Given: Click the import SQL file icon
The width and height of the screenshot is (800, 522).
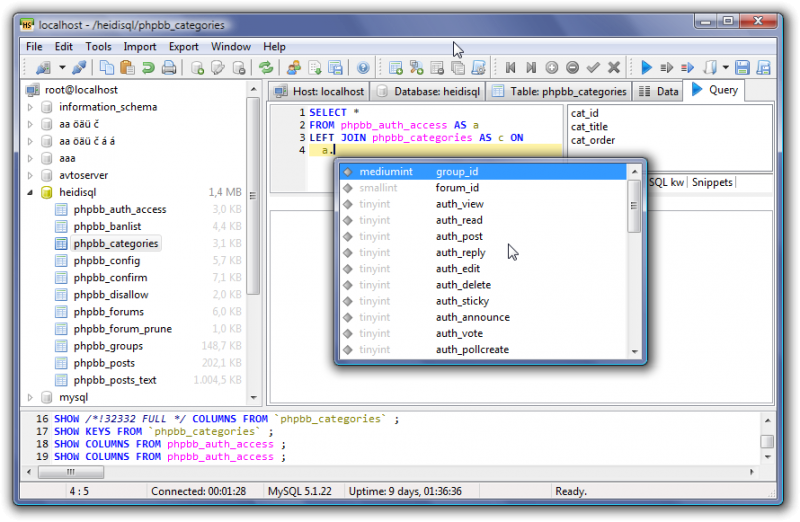Looking at the screenshot, I should point(315,67).
